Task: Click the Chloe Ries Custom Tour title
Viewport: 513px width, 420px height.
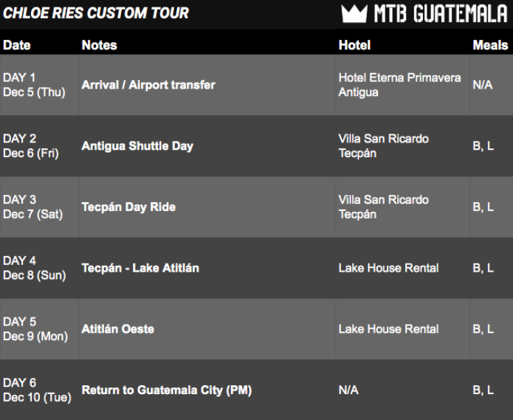Action: (x=96, y=13)
